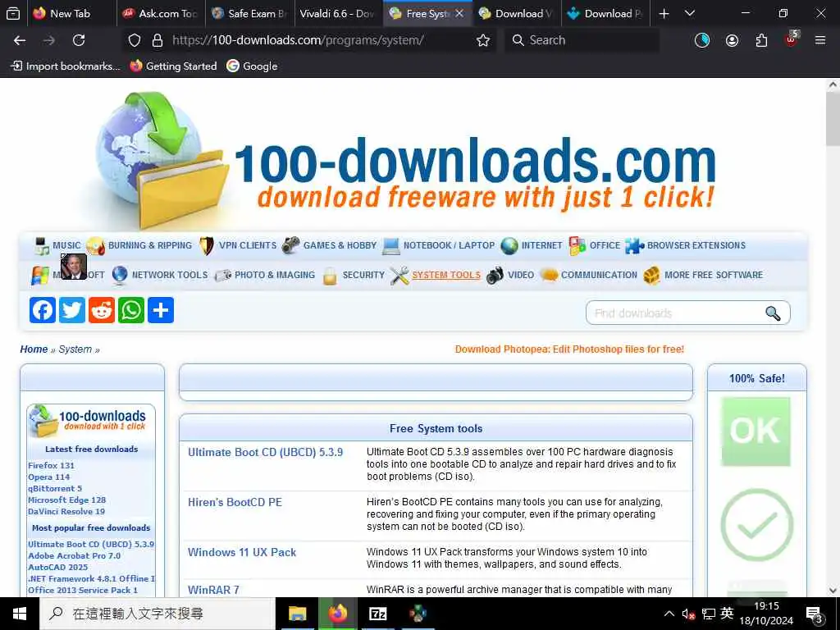This screenshot has height=630, width=840.
Task: Open the Burning & Ripping category
Action: (150, 245)
